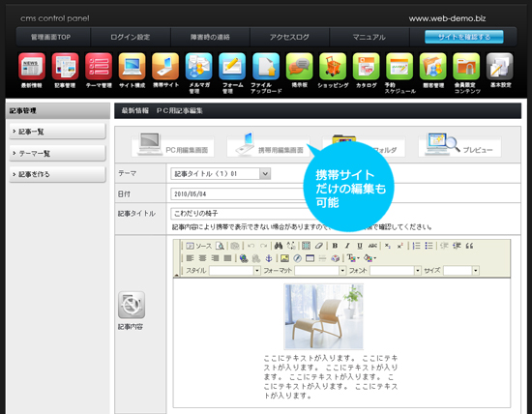Open the 基本設定 settings icon

coord(499,67)
